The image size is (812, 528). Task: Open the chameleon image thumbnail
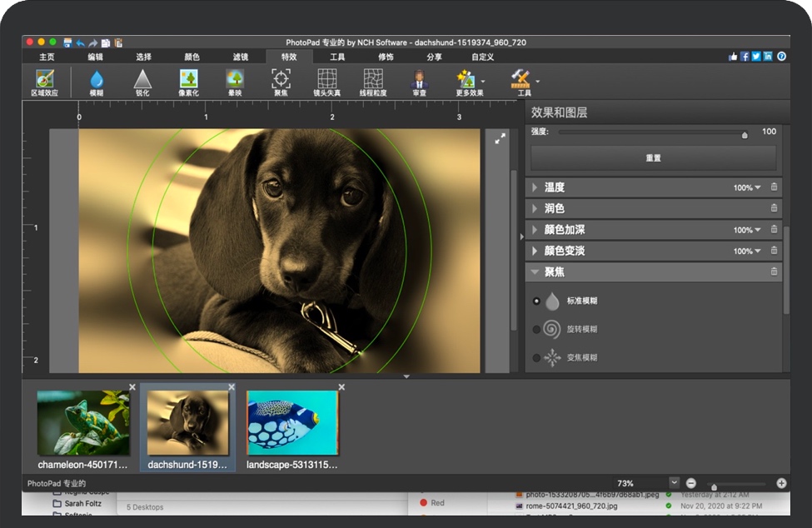pos(83,423)
